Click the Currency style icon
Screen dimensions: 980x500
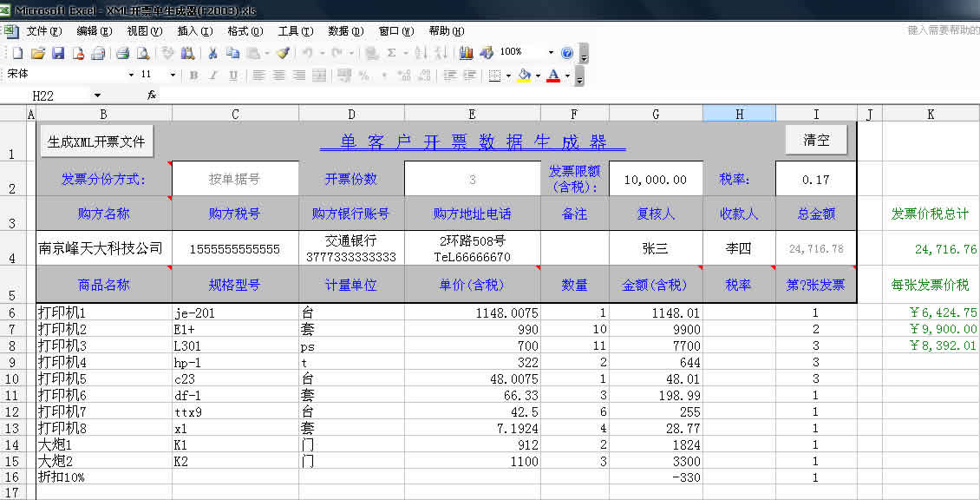pyautogui.click(x=343, y=76)
